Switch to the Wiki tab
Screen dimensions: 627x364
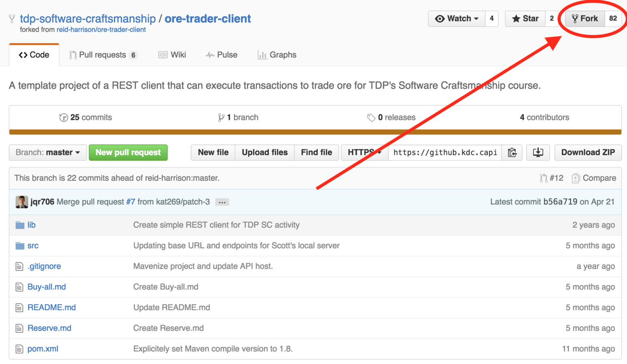coord(172,55)
